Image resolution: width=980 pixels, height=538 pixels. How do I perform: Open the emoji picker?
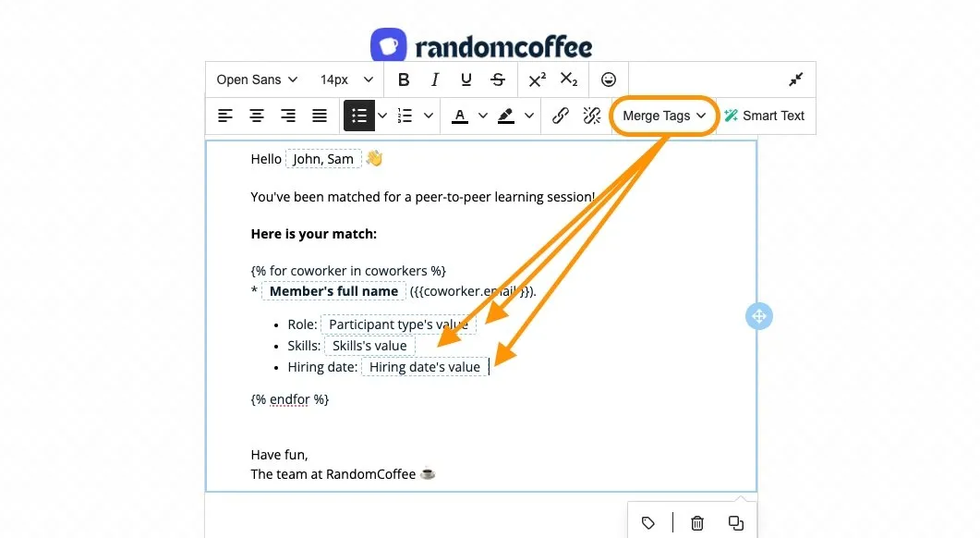point(608,79)
